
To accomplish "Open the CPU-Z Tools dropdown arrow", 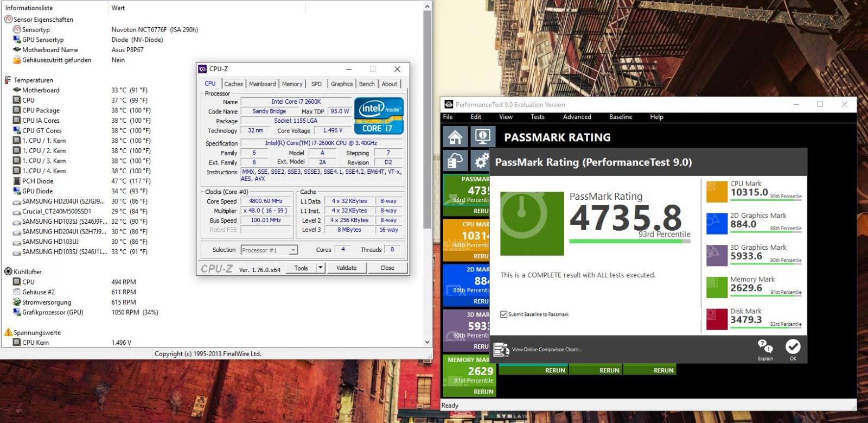I will tap(321, 268).
